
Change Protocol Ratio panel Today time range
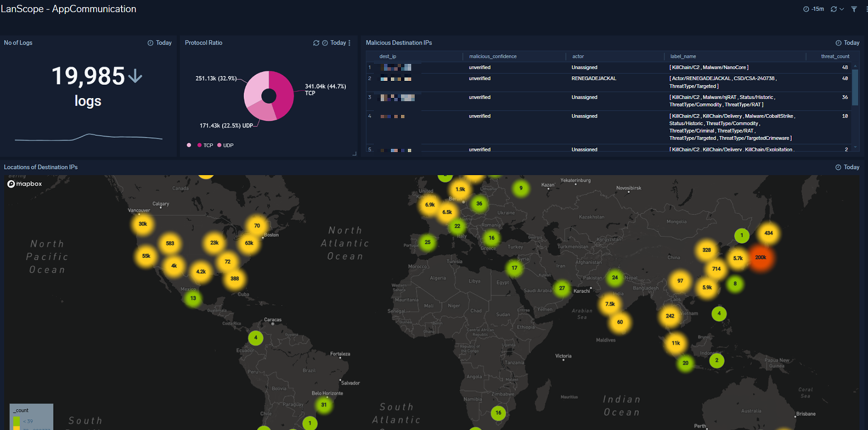coord(334,43)
